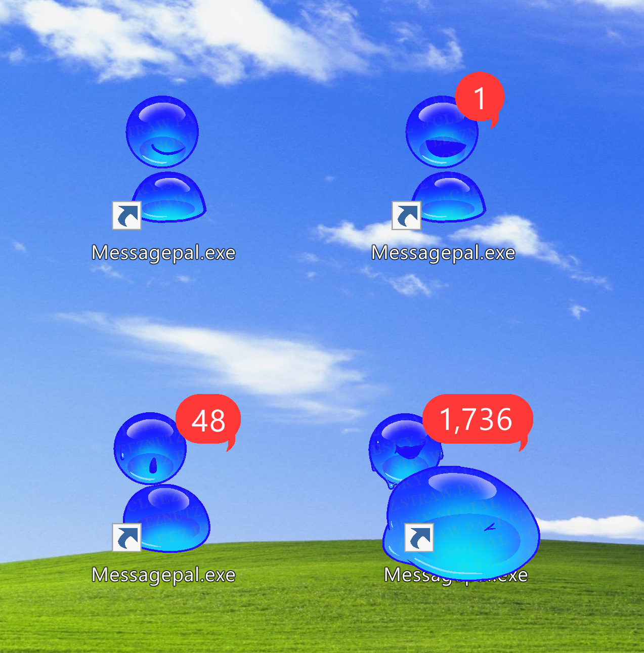Screen dimensions: 644x653
Task: Select the partly covered Messagepal.exe label under 1,736 badge
Action: tap(456, 575)
